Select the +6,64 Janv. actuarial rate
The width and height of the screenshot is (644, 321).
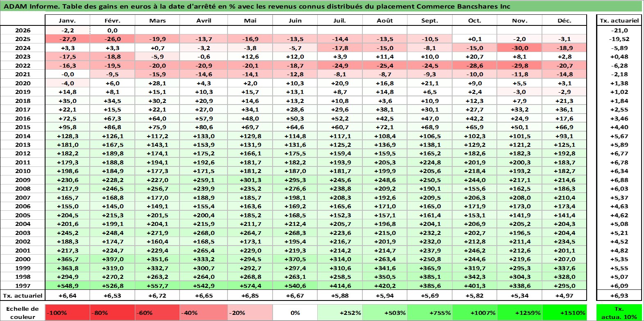tap(68, 296)
